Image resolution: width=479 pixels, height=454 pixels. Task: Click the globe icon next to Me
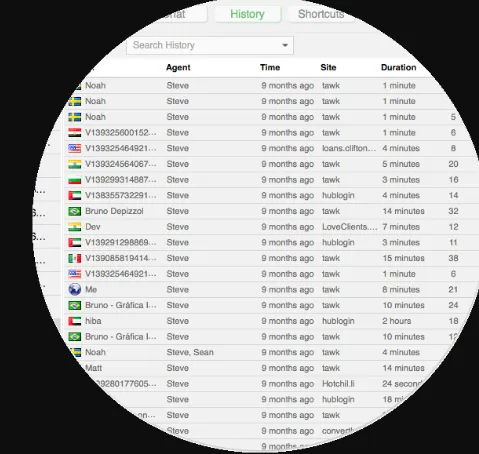pos(74,289)
